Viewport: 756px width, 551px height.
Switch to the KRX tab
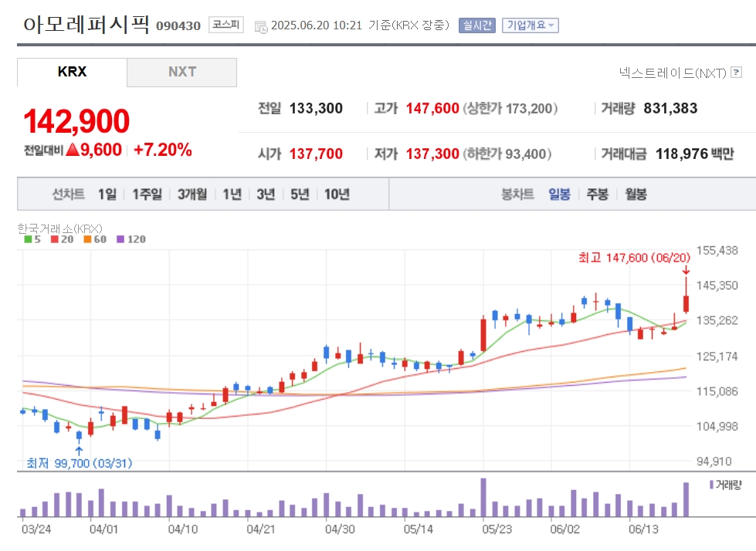pos(73,73)
